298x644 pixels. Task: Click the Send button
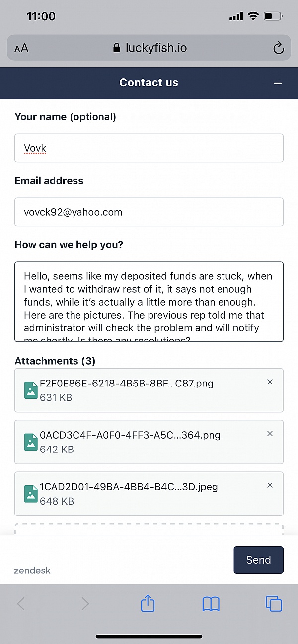(258, 560)
